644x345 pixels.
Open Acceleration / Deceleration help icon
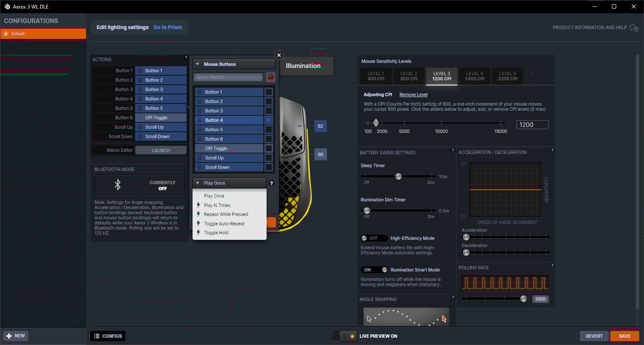coord(552,150)
